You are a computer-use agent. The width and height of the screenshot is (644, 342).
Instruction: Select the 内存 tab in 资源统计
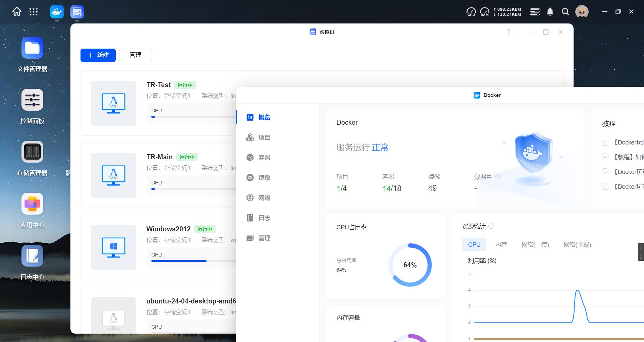pyautogui.click(x=501, y=244)
